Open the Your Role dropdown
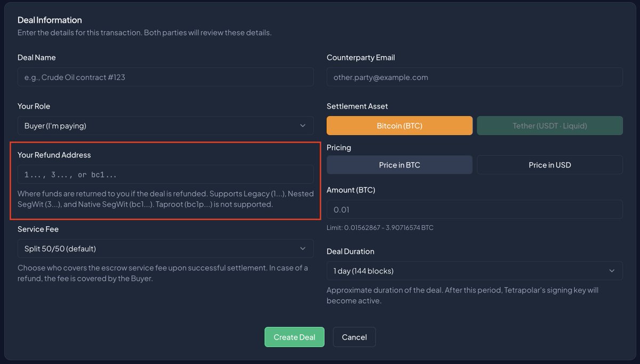The height and width of the screenshot is (364, 640). point(165,126)
